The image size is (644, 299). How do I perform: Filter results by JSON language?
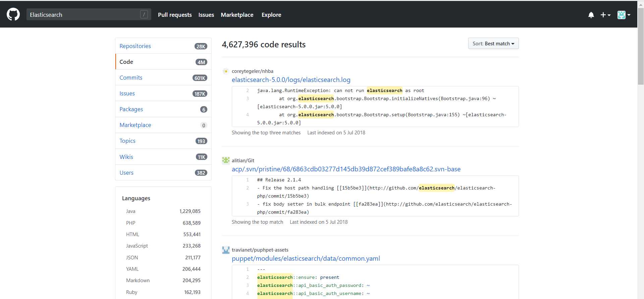(163, 258)
